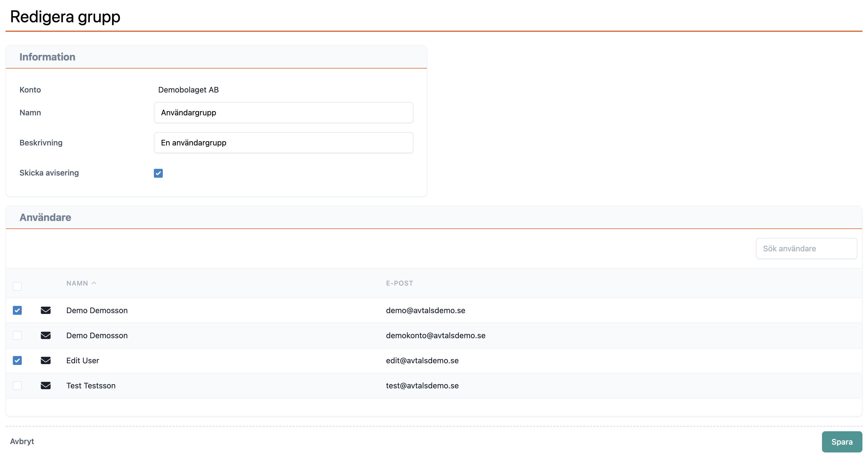The image size is (868, 458).
Task: Click envelope icon beside Test Testsson
Action: pos(45,386)
